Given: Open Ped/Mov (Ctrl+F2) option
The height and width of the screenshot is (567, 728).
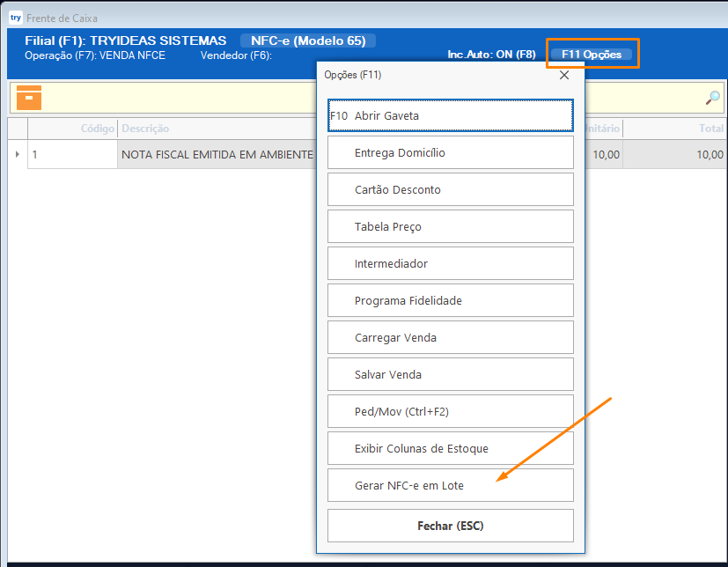Looking at the screenshot, I should tap(451, 411).
